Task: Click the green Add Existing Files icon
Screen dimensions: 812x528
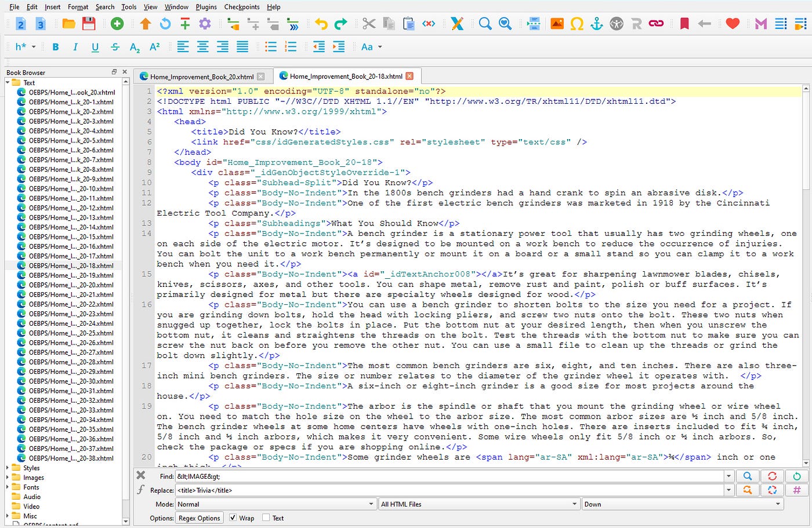Action: (x=117, y=24)
